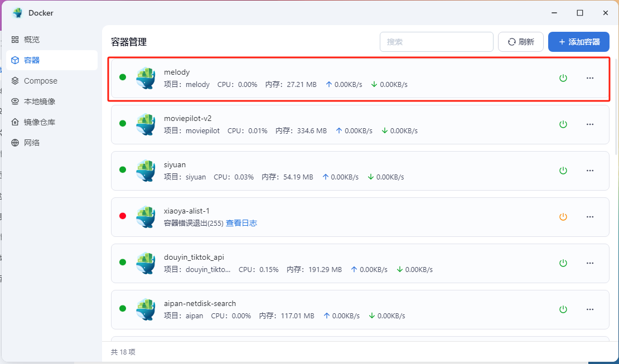This screenshot has width=619, height=364.
Task: Select the 容器 sidebar item
Action: [52, 60]
